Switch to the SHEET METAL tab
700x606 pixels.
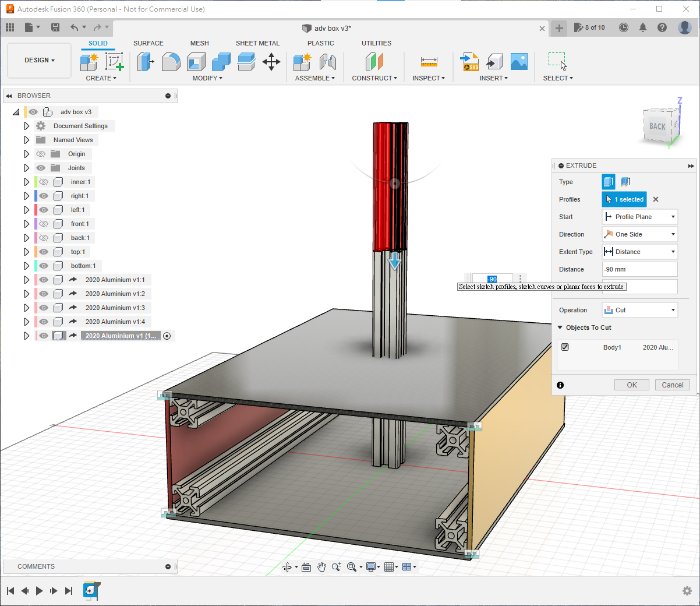257,43
